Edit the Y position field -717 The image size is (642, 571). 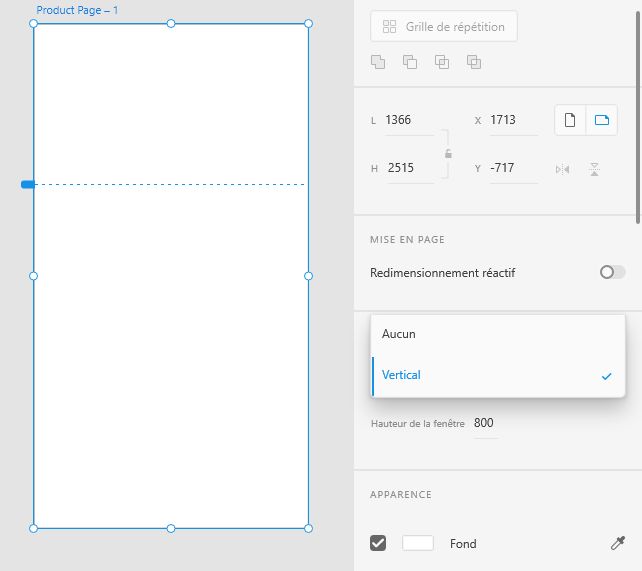514,168
